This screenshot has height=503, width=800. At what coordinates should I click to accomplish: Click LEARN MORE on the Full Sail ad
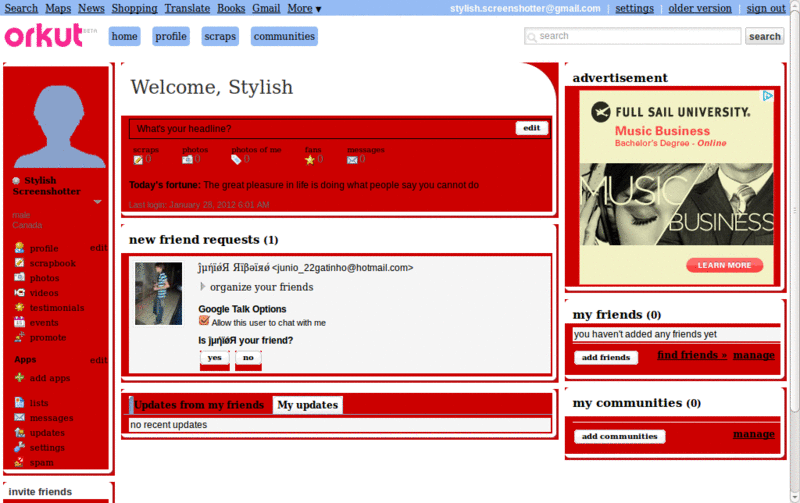click(x=724, y=265)
